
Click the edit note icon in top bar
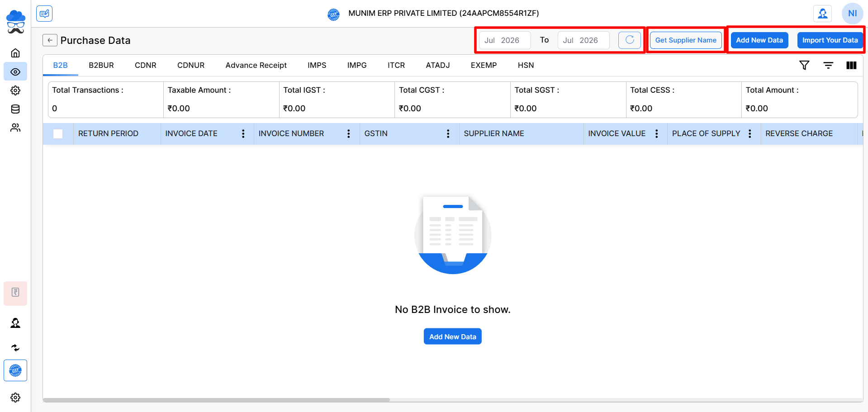click(x=44, y=14)
